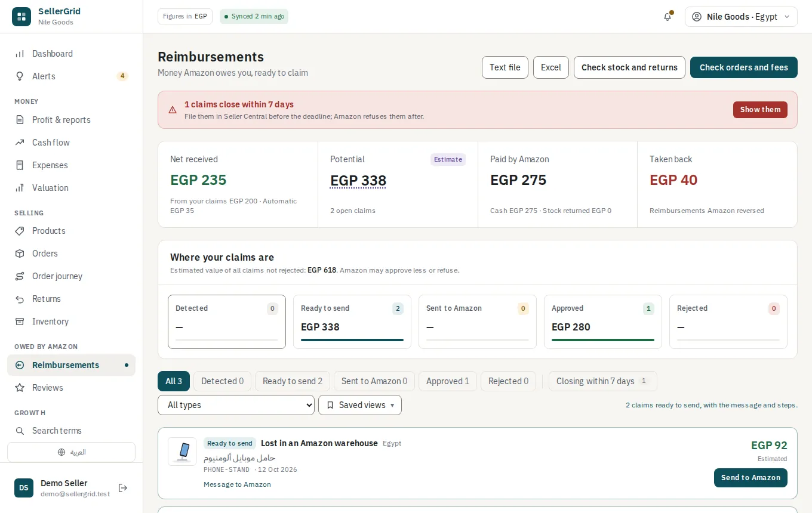Click the logout icon beside Demo Seller
The image size is (812, 513).
coord(123,488)
